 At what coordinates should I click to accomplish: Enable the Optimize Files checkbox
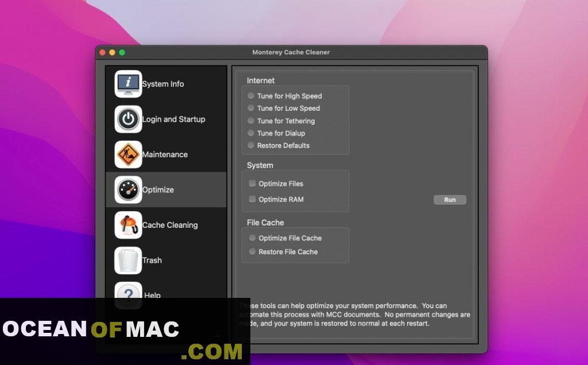coord(253,183)
